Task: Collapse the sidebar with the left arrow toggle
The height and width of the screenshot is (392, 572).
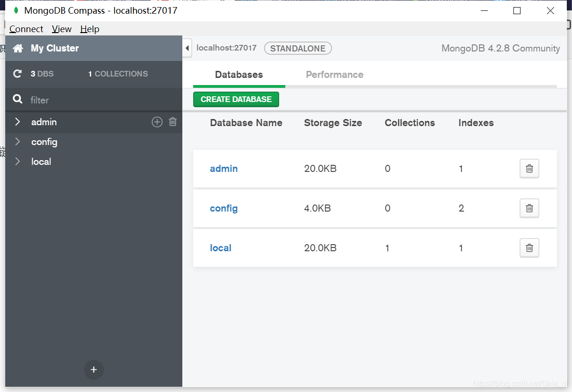Action: tap(187, 48)
